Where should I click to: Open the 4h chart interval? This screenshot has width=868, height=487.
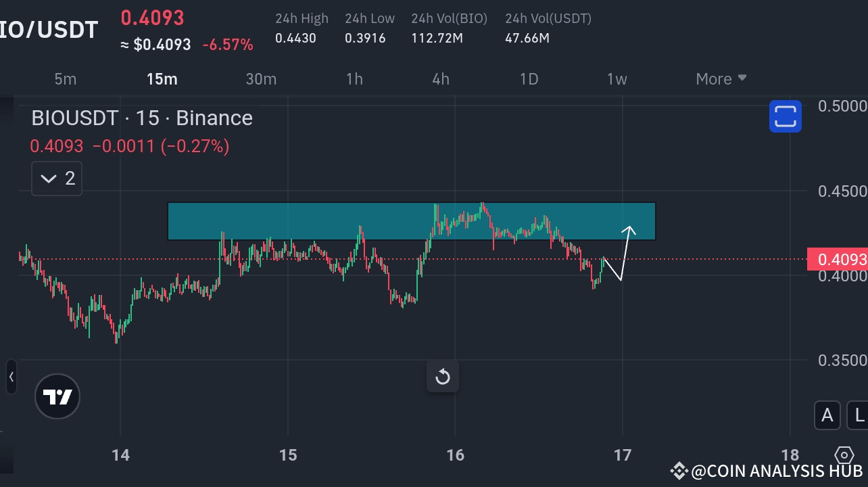(x=441, y=78)
